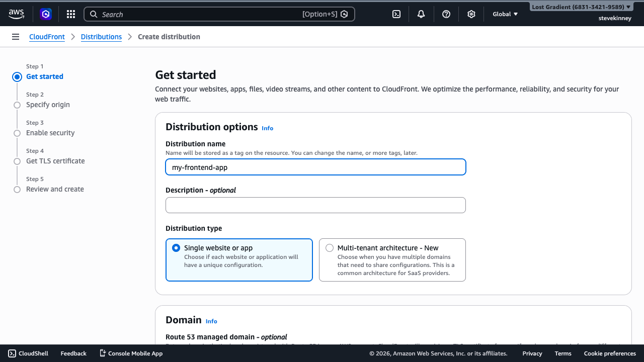The width and height of the screenshot is (644, 362).
Task: Click the Specify origin step
Action: pos(48,105)
